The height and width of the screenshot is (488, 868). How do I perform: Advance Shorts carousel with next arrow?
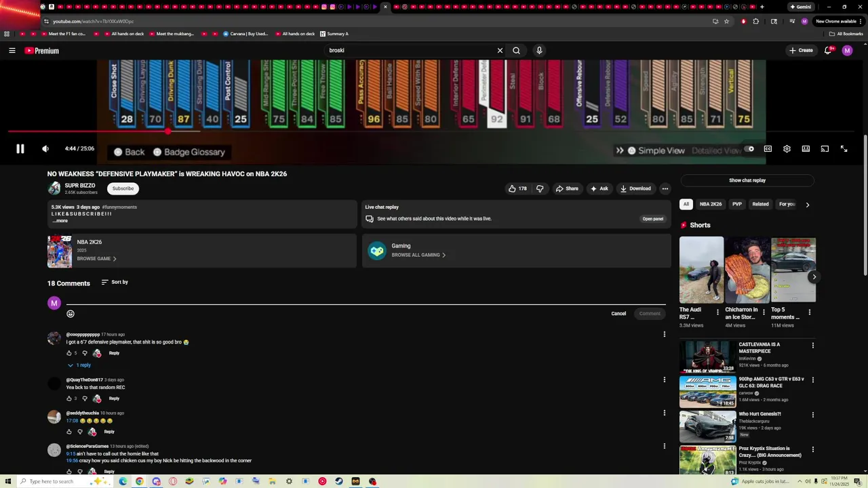pos(814,277)
